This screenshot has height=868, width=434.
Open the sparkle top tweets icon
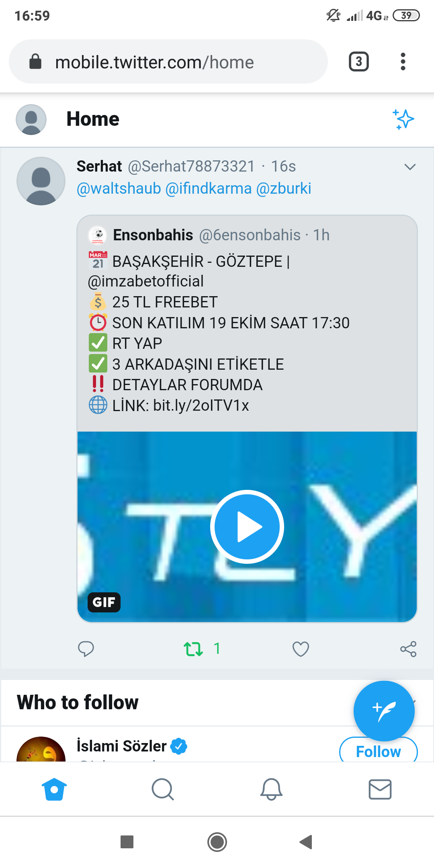point(403,119)
